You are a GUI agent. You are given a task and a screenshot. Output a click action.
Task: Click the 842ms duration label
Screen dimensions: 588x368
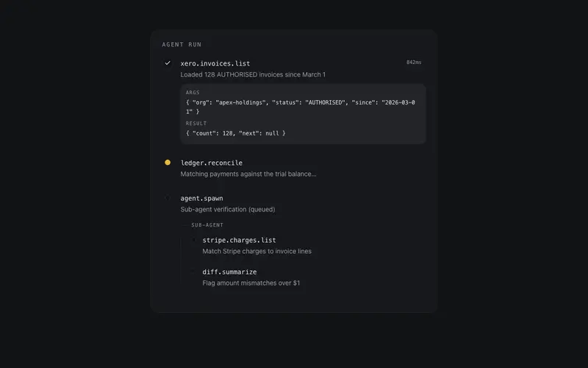pyautogui.click(x=414, y=63)
